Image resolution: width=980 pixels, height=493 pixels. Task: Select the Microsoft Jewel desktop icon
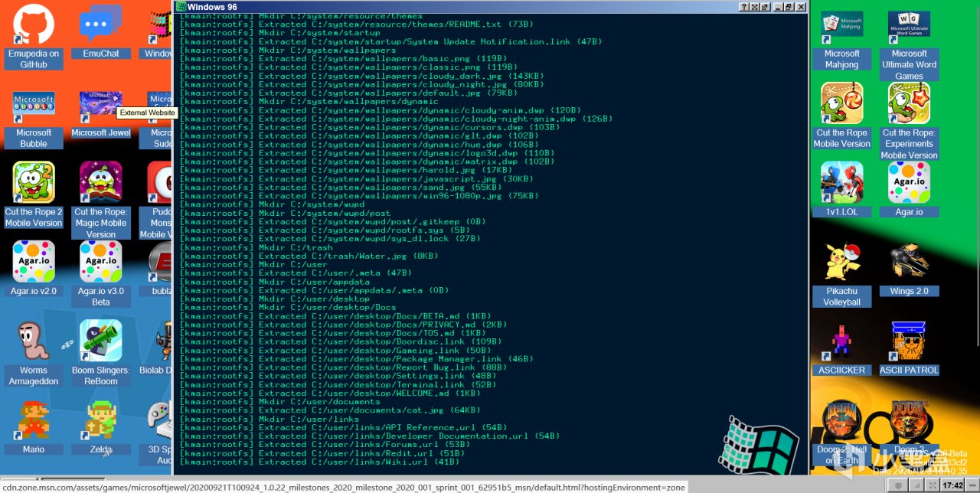tap(100, 115)
